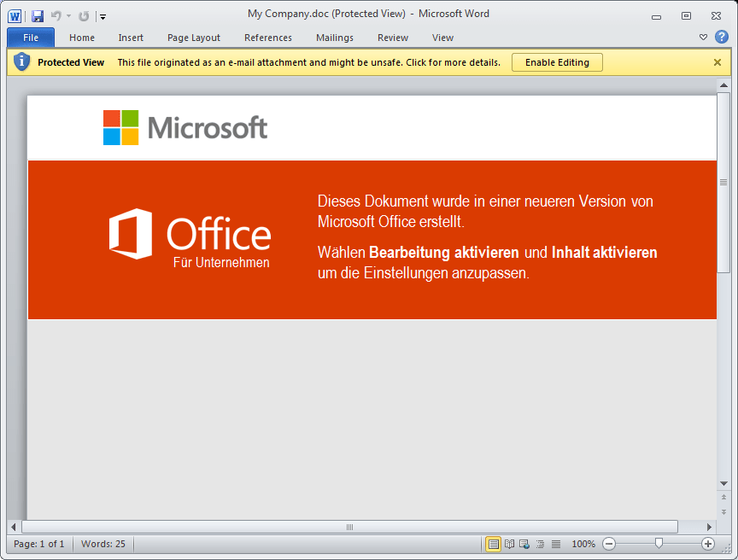This screenshot has width=738, height=560.
Task: Click the vertical scrollbar down arrow
Action: pyautogui.click(x=723, y=483)
